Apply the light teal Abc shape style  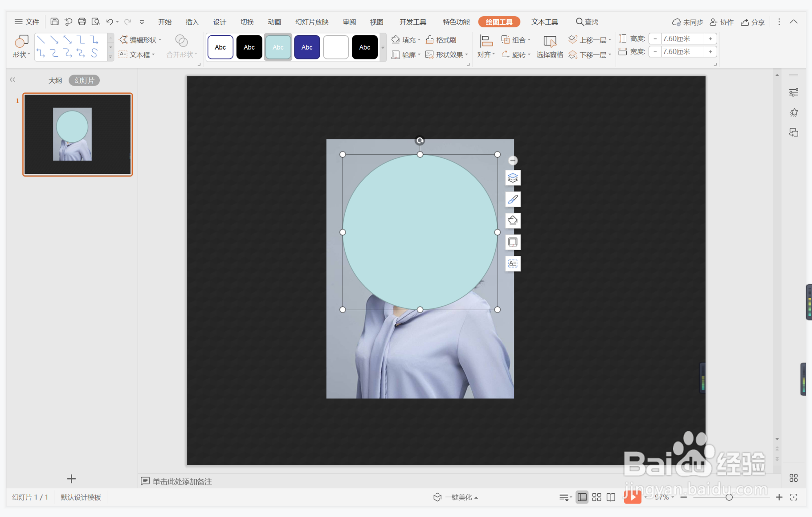point(278,47)
